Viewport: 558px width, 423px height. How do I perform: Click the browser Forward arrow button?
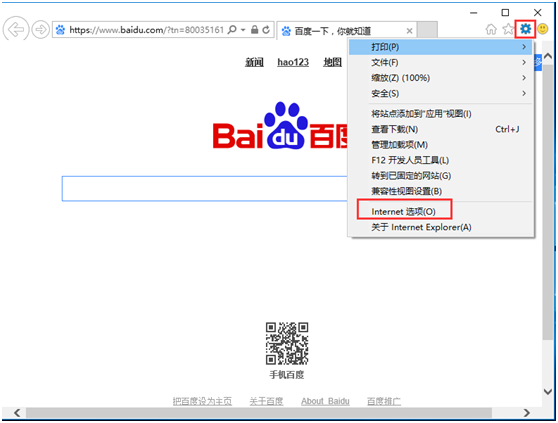tap(40, 30)
